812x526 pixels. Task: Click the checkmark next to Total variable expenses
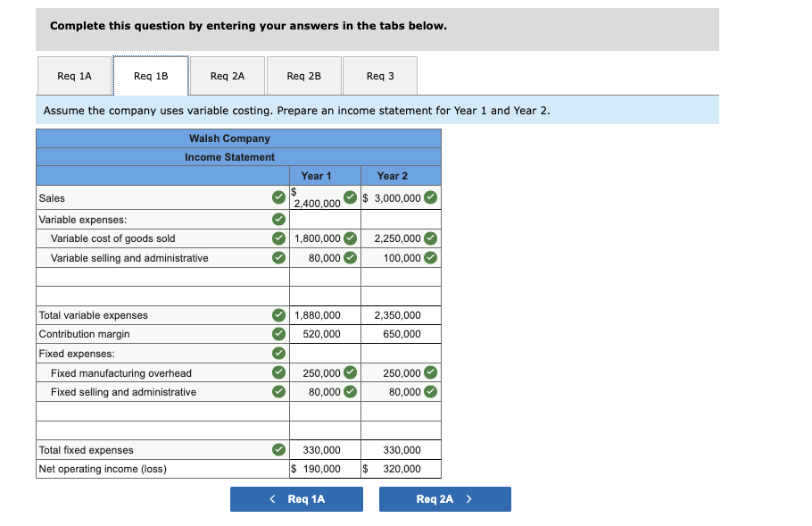pos(279,315)
